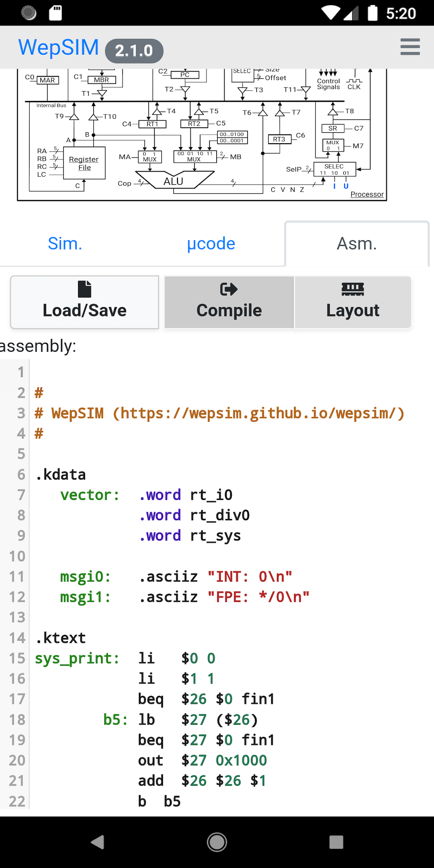Image resolution: width=434 pixels, height=868 pixels.
Task: Click the "INT: 0\n" string
Action: click(x=250, y=576)
